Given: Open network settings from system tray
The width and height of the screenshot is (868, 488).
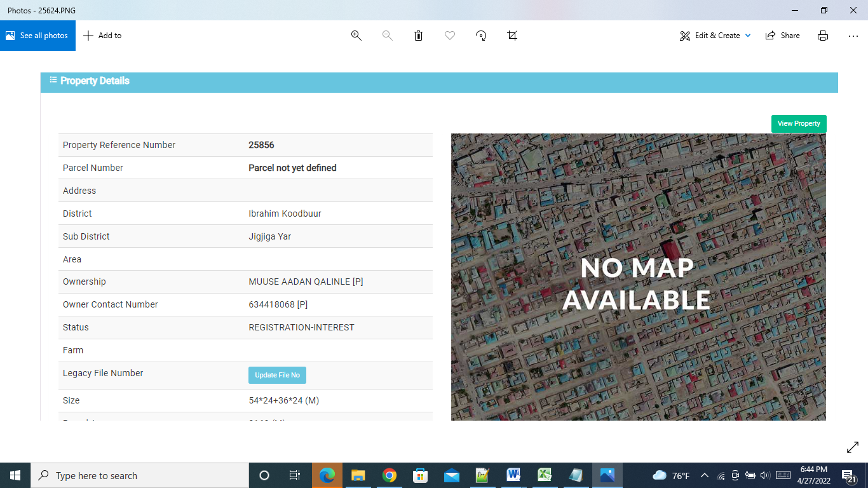Looking at the screenshot, I should point(721,475).
